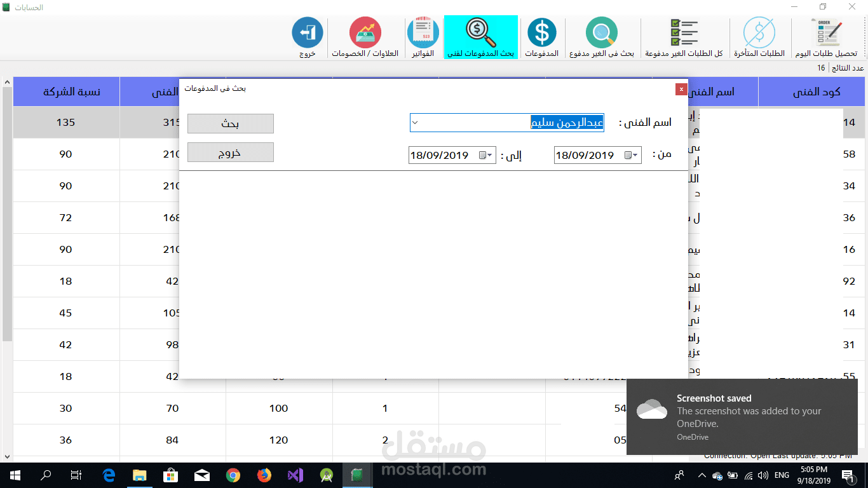Select the نسبة الشركة cell 45
This screenshot has height=488, width=868.
[66, 313]
